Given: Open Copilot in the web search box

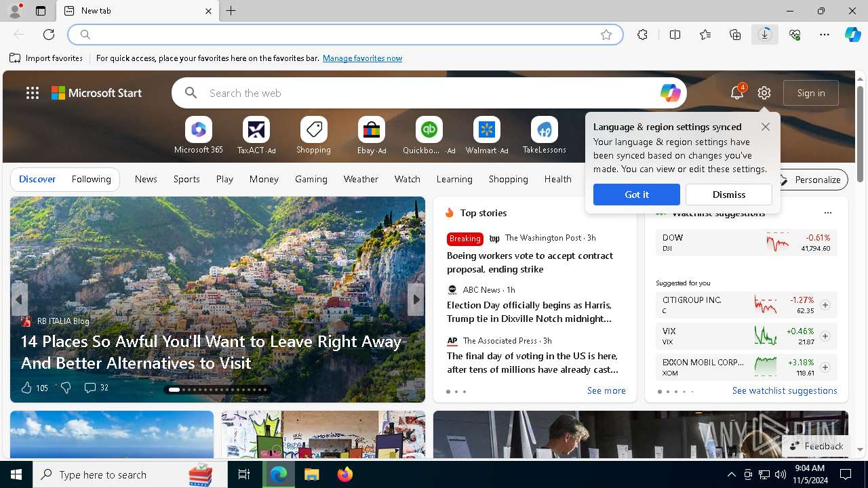Looking at the screenshot, I should click(x=670, y=93).
